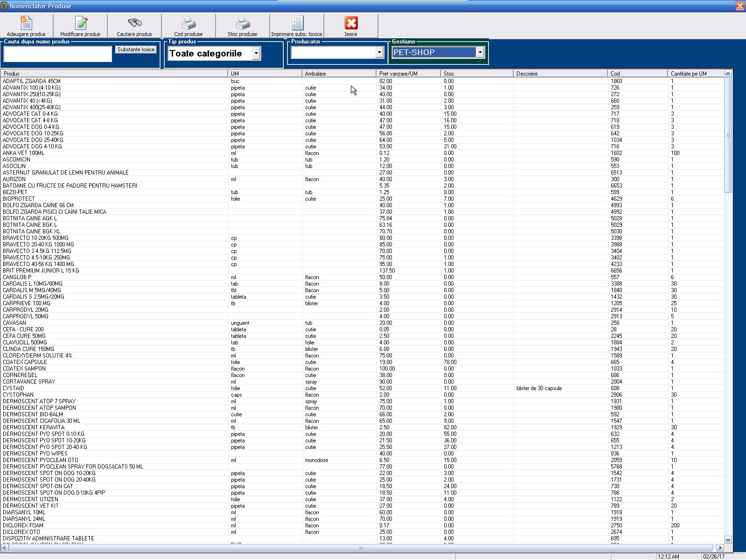The height and width of the screenshot is (560, 746).
Task: Sort by Pret vanzare/UM column header
Action: pos(408,73)
